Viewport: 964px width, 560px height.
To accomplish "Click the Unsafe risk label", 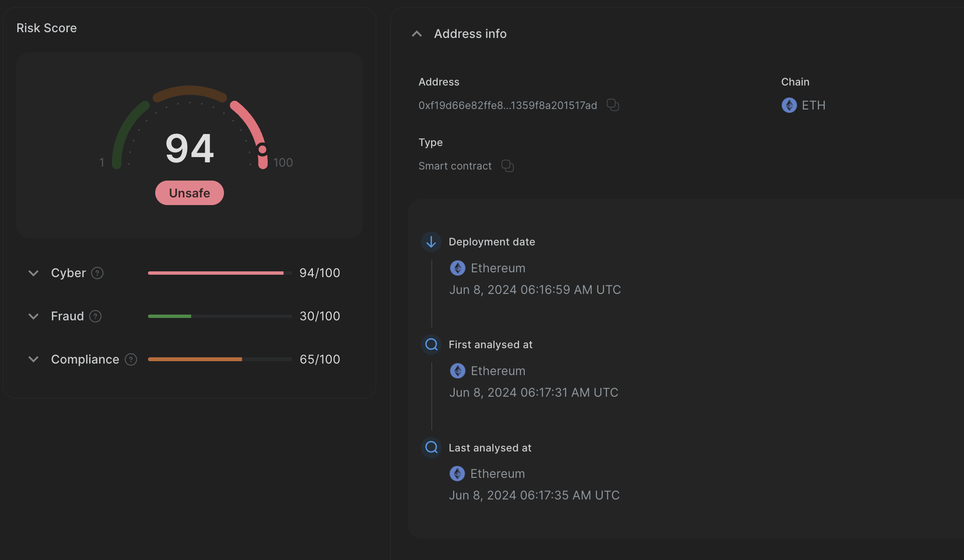I will (x=189, y=193).
